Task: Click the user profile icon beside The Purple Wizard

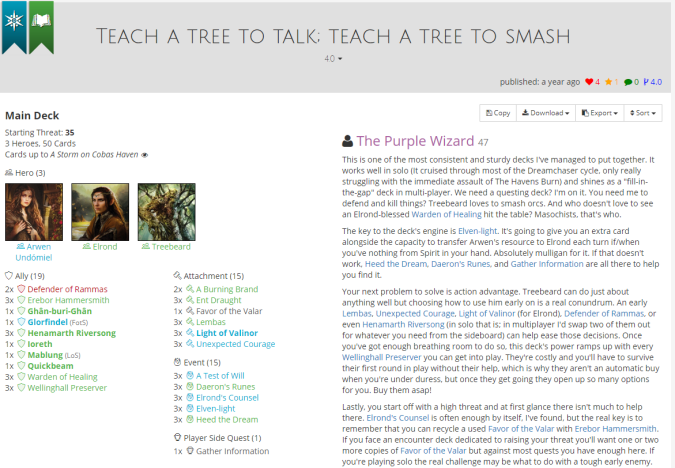Action: click(x=347, y=141)
